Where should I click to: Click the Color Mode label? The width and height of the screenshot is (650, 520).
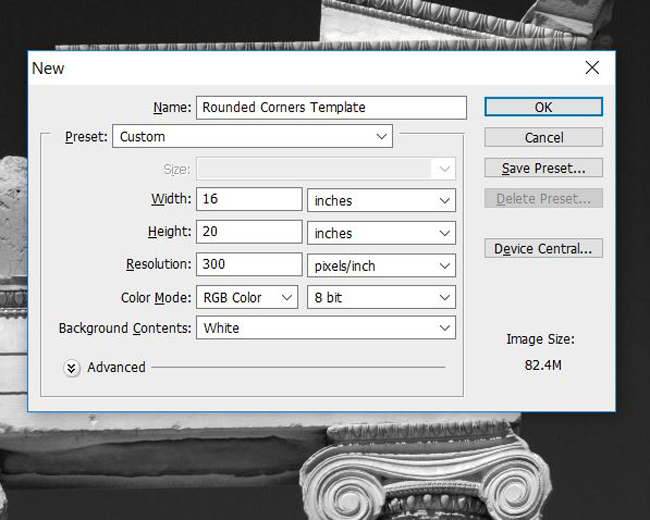pyautogui.click(x=156, y=298)
